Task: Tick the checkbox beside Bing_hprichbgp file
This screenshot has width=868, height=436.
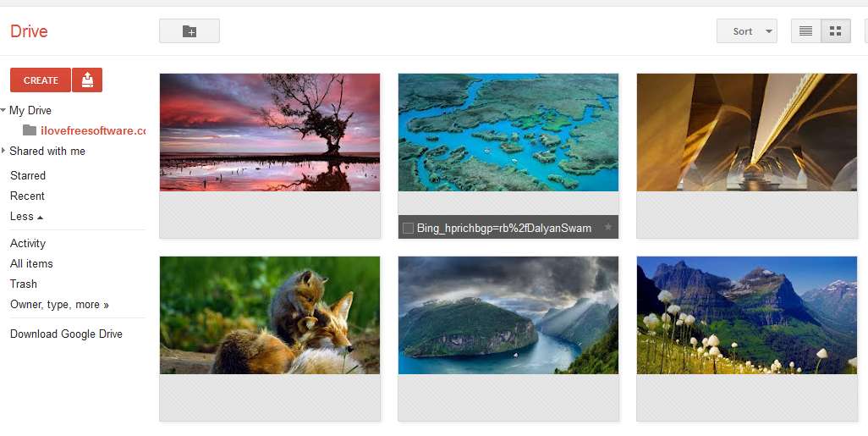Action: pyautogui.click(x=408, y=228)
